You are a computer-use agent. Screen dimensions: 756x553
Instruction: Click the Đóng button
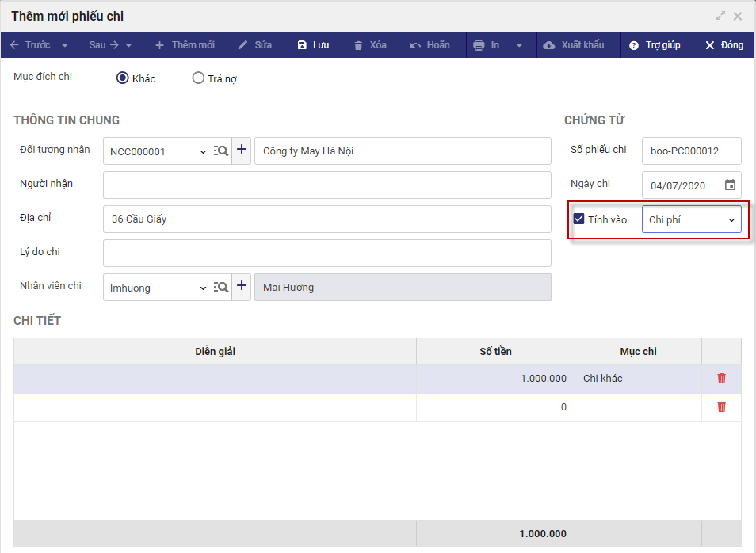pyautogui.click(x=724, y=45)
